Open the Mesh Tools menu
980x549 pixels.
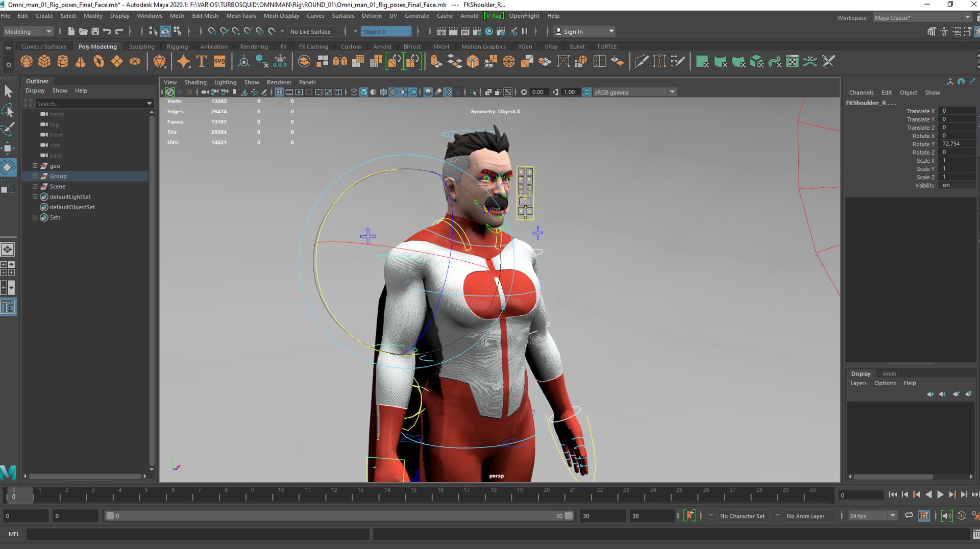tap(241, 16)
